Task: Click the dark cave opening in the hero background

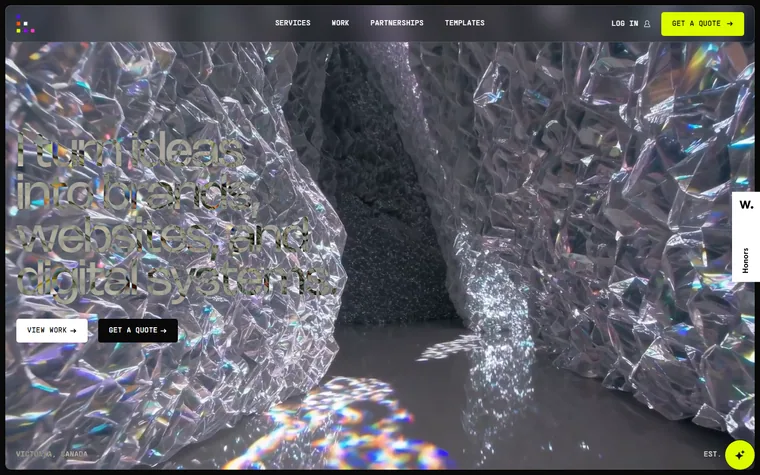Action: tap(383, 194)
